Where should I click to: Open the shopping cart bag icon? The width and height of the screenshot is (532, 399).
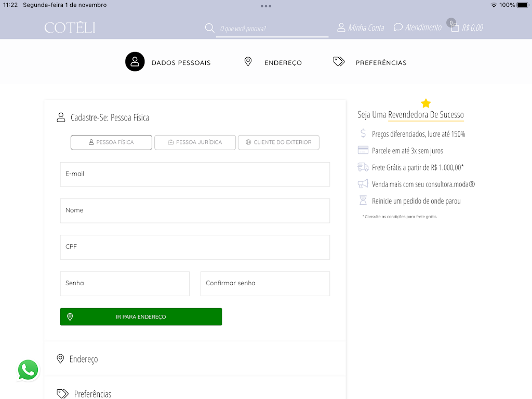[455, 28]
